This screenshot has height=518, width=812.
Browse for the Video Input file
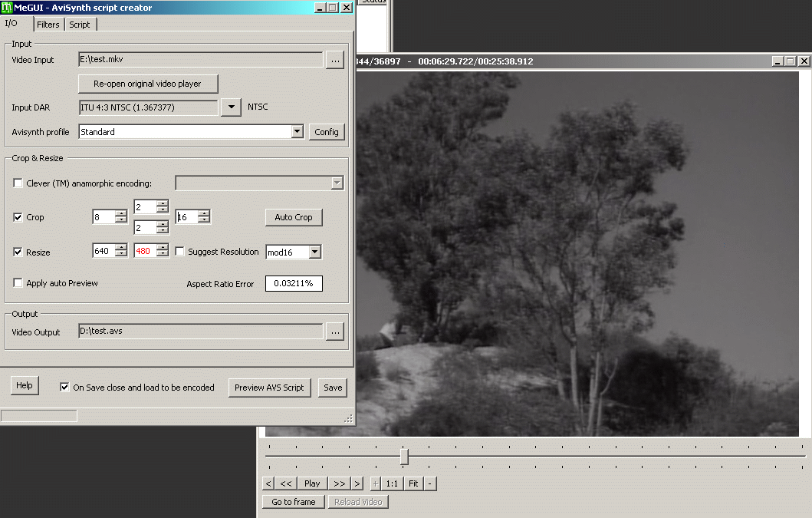(335, 60)
